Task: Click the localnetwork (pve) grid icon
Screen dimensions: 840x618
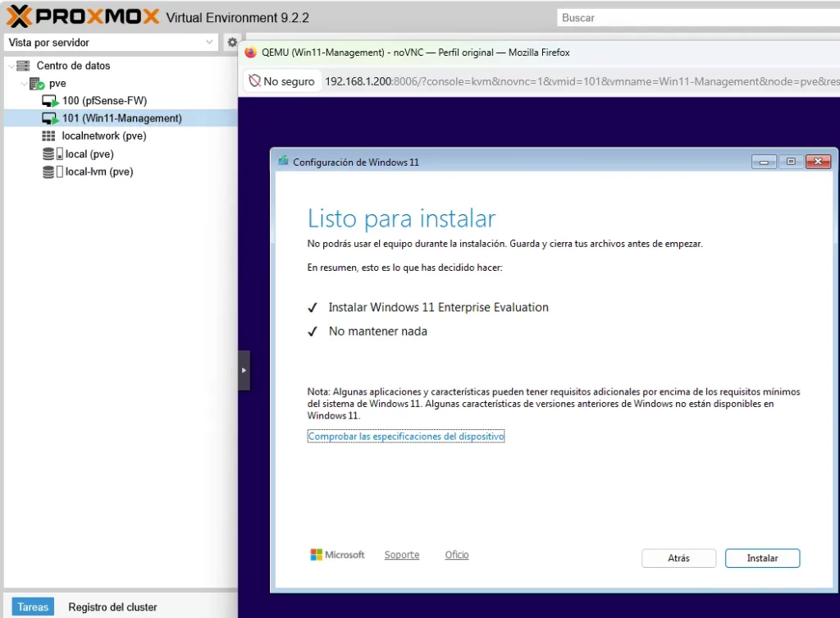Action: click(48, 136)
